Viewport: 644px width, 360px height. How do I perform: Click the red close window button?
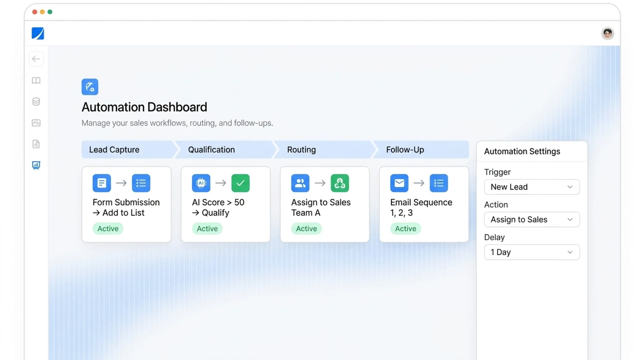(35, 12)
